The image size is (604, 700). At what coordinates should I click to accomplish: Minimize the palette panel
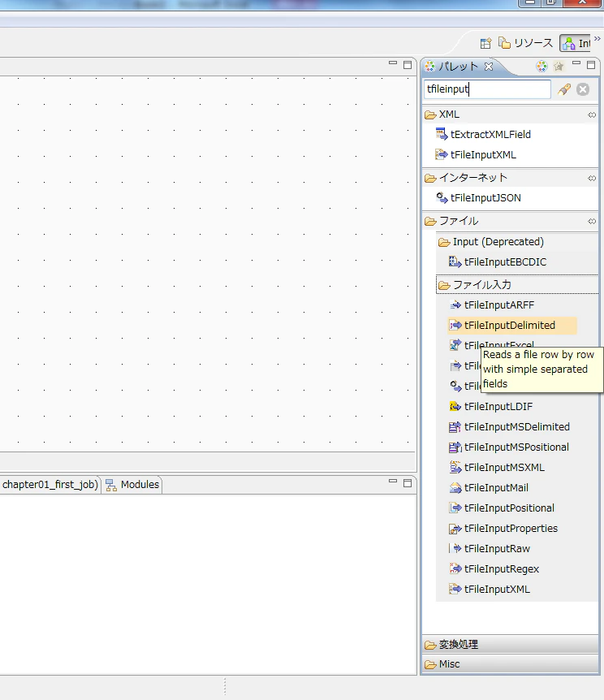(x=576, y=63)
